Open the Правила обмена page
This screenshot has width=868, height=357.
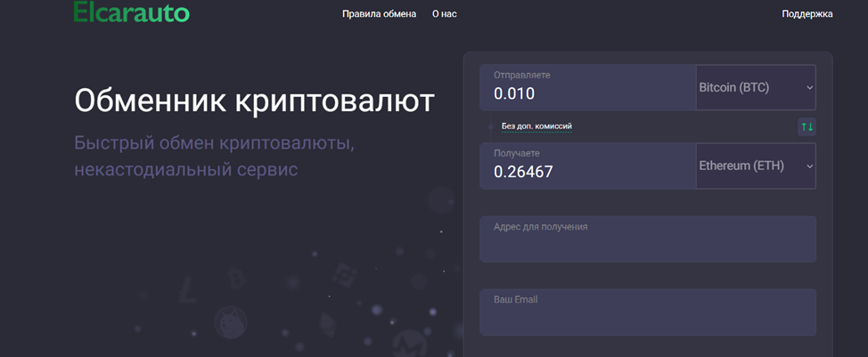[380, 14]
